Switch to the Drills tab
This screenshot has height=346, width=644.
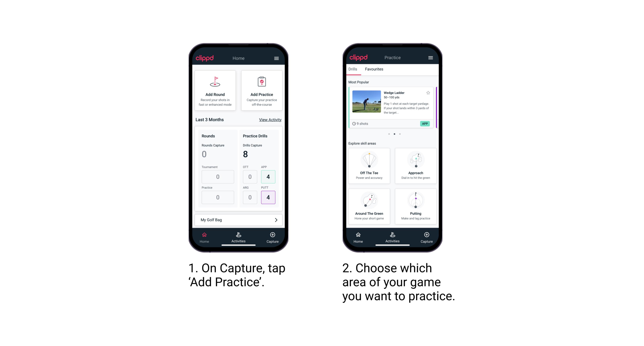[353, 70]
